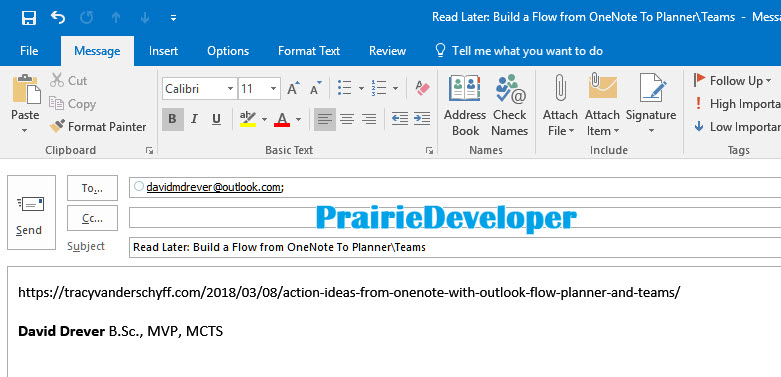Click the David Drever signature line
Viewport: 781px width, 377px height.
tap(121, 331)
